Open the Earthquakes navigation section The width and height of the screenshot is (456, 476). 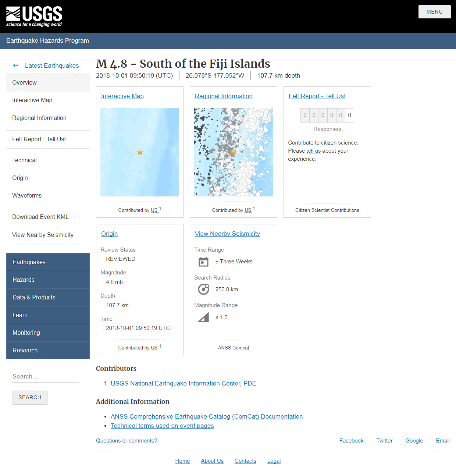[x=48, y=262]
